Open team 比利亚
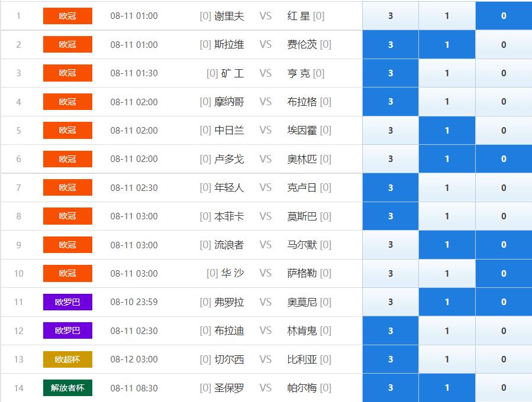 click(302, 359)
